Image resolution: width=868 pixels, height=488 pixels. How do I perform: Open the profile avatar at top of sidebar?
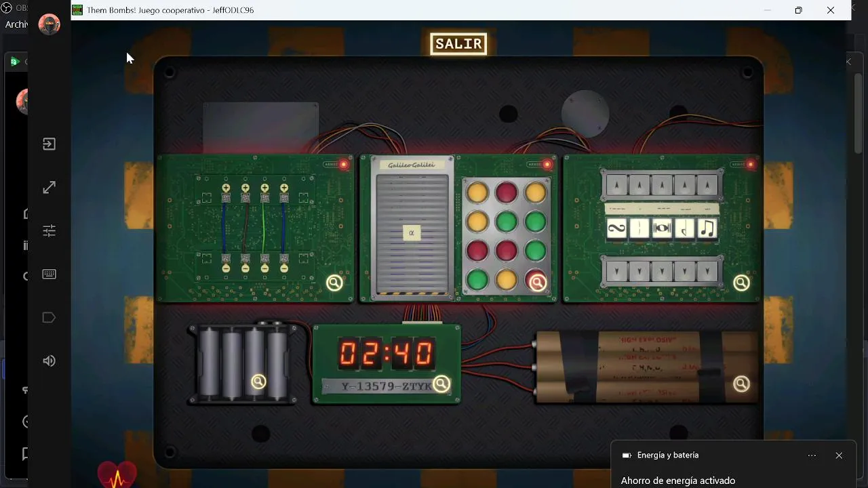49,24
